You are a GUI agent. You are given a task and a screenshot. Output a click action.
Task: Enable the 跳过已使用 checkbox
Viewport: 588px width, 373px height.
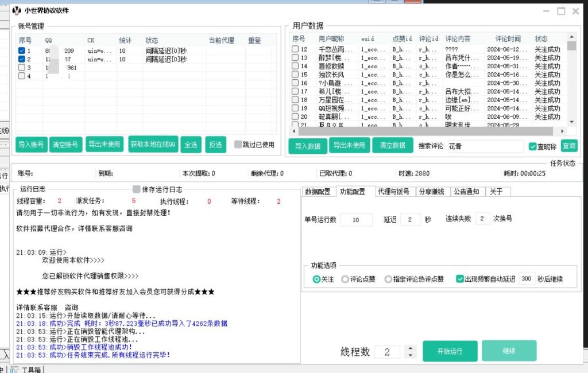[x=238, y=145]
